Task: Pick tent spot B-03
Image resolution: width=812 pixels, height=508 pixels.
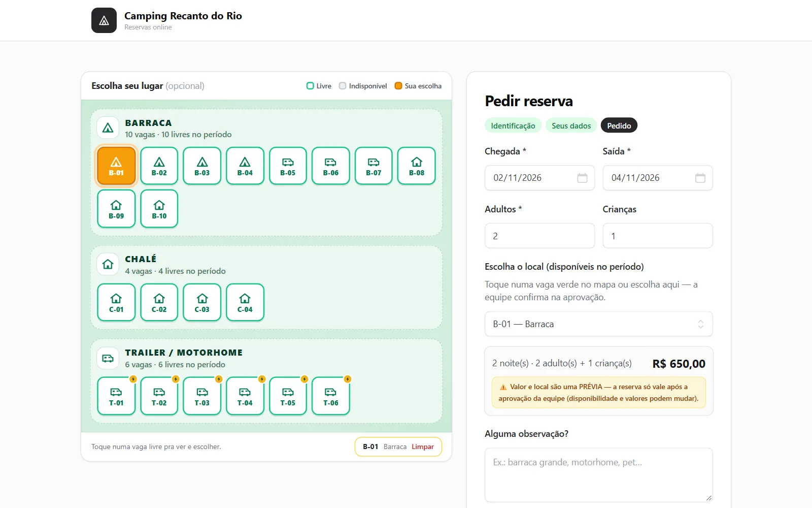Action: [x=202, y=166]
